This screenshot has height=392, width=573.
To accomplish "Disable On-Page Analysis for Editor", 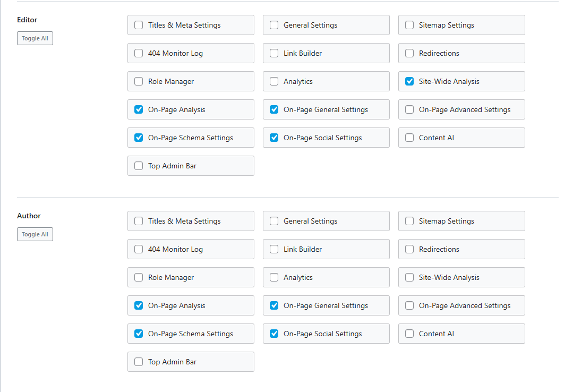I will click(x=139, y=109).
